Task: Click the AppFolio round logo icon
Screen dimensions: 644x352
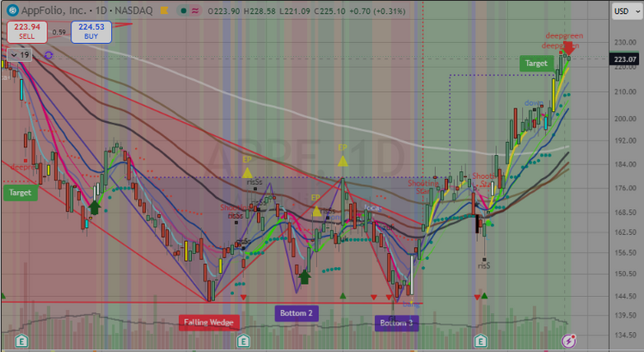Action: click(x=12, y=10)
